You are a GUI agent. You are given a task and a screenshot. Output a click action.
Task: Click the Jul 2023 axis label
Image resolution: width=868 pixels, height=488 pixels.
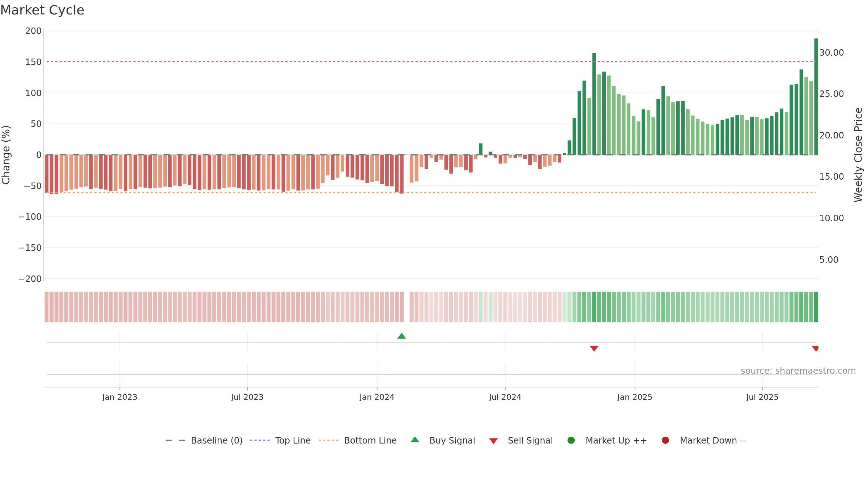(x=247, y=397)
